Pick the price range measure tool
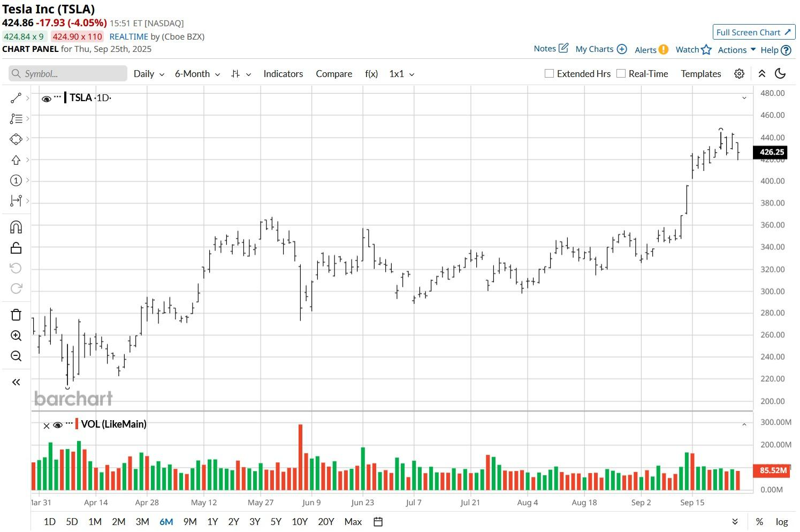This screenshot has height=532, width=800. 16,201
